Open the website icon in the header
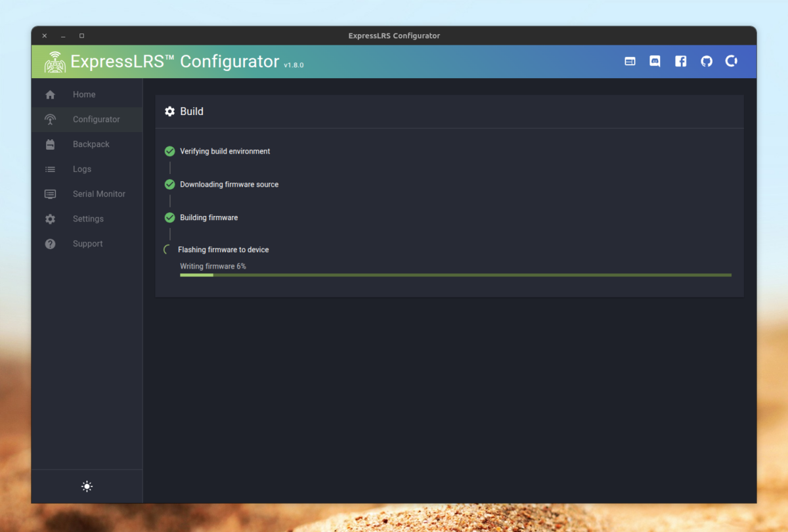Screen dimensions: 788x532 [x=630, y=61]
